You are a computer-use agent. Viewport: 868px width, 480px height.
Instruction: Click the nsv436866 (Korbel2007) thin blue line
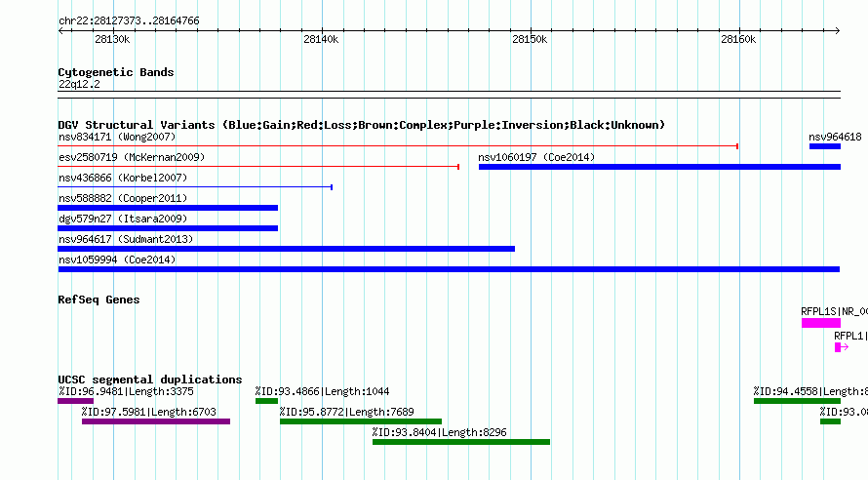coord(195,187)
